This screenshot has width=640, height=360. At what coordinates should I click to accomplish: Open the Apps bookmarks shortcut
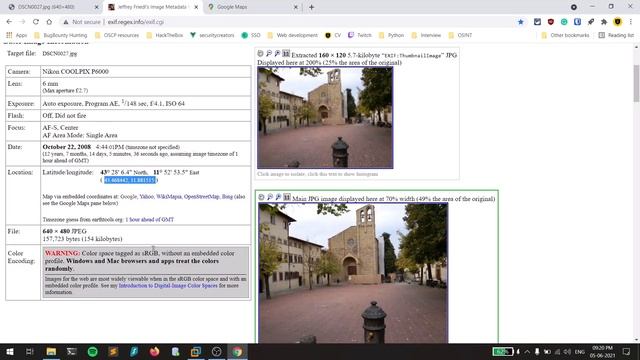click(17, 35)
